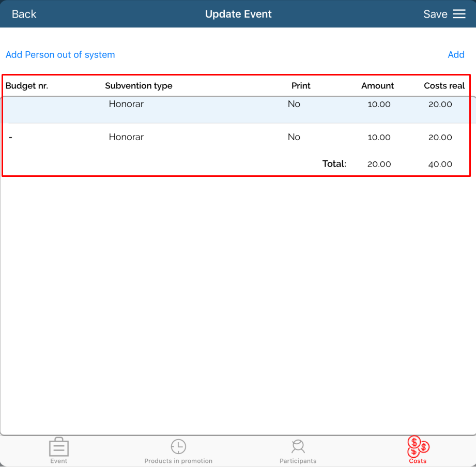The height and width of the screenshot is (467, 476).
Task: Click the Print 'No' value in first row
Action: (294, 104)
